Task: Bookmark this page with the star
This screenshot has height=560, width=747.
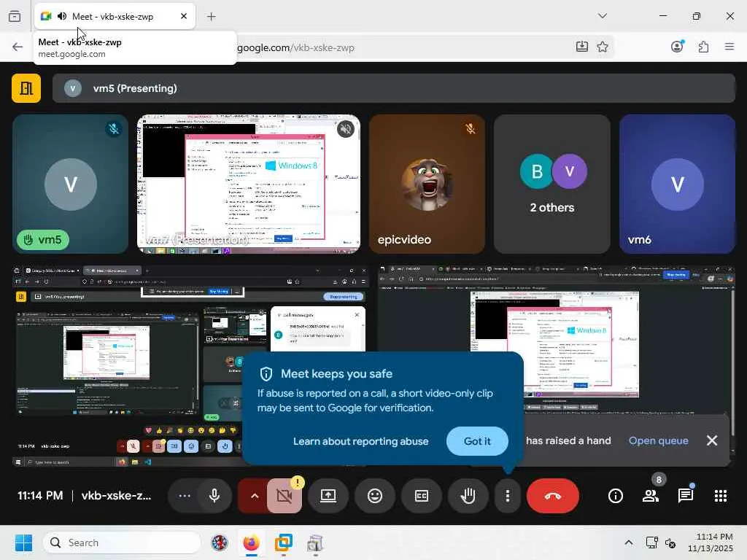Action: (x=603, y=47)
